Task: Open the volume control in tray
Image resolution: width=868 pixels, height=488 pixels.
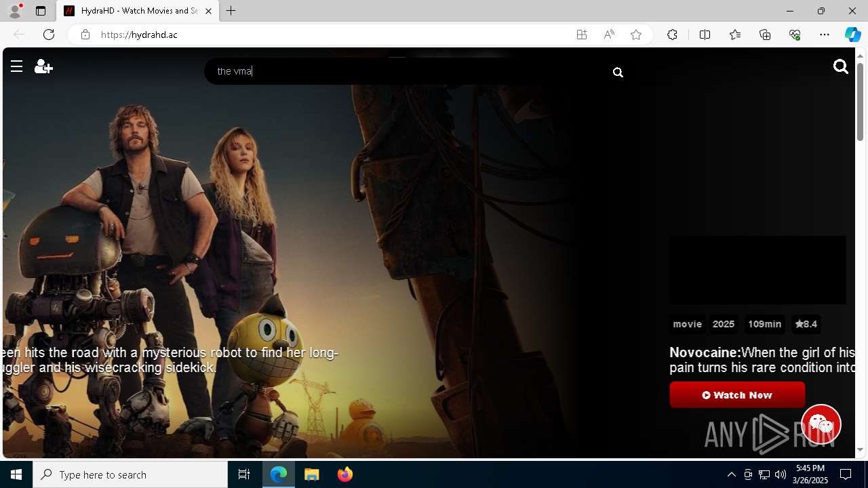Action: 781,474
